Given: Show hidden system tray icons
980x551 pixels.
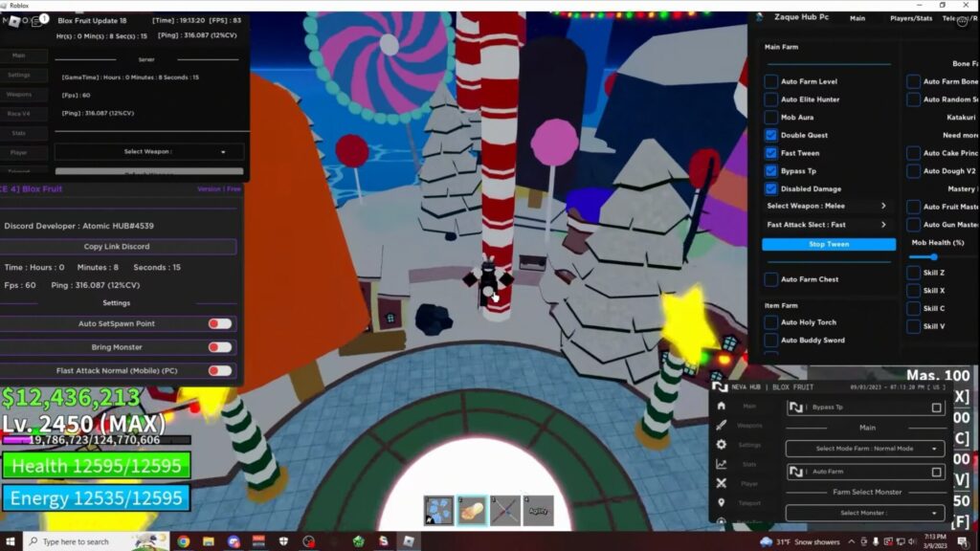Looking at the screenshot, I should (851, 541).
